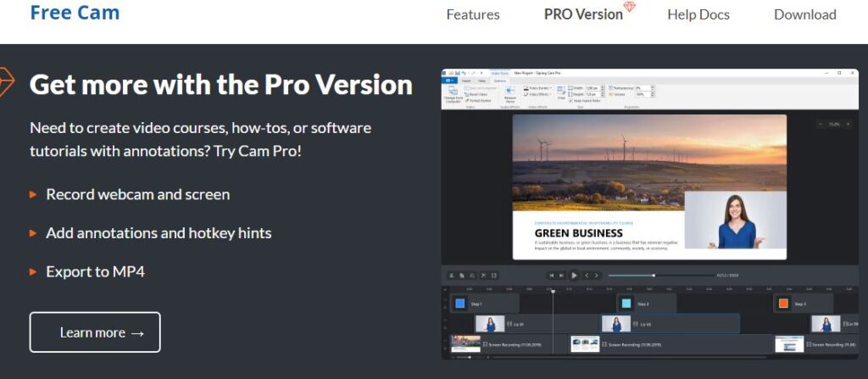This screenshot has width=868, height=379.
Task: Click the skip-to-start playback button
Action: point(551,276)
